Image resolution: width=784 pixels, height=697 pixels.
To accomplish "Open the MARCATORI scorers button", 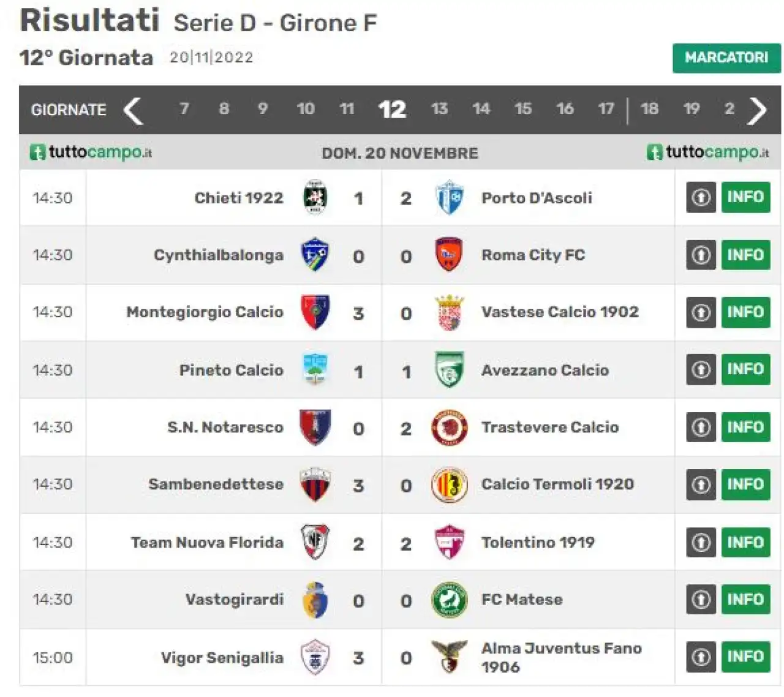I will [x=726, y=58].
